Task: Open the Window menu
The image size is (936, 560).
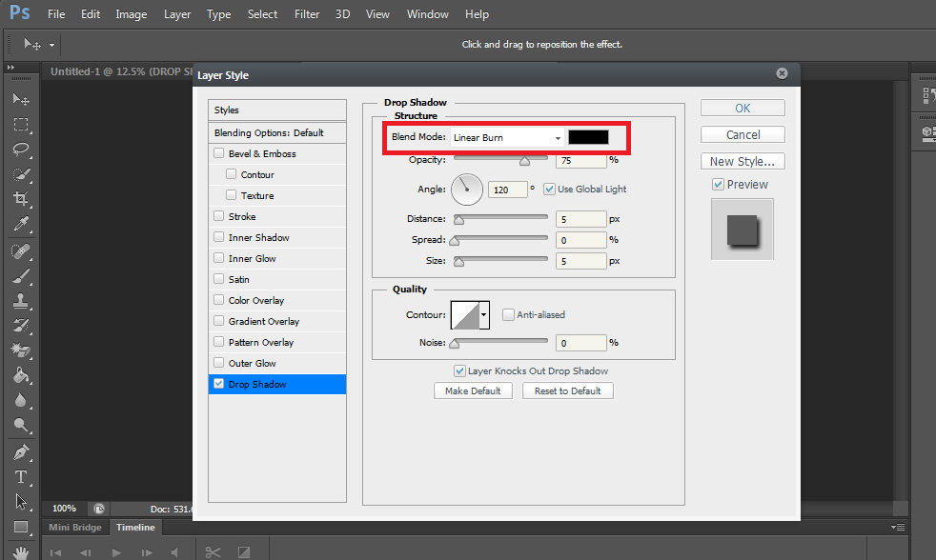Action: 427,13
